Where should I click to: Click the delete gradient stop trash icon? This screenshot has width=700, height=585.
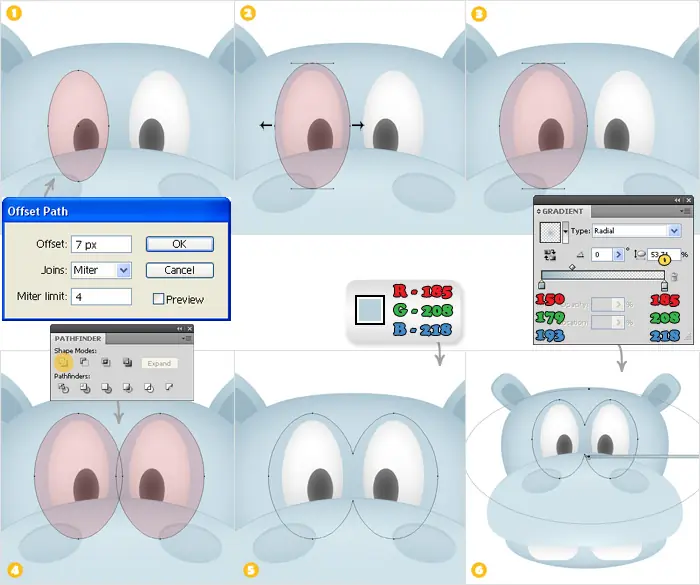pos(675,277)
